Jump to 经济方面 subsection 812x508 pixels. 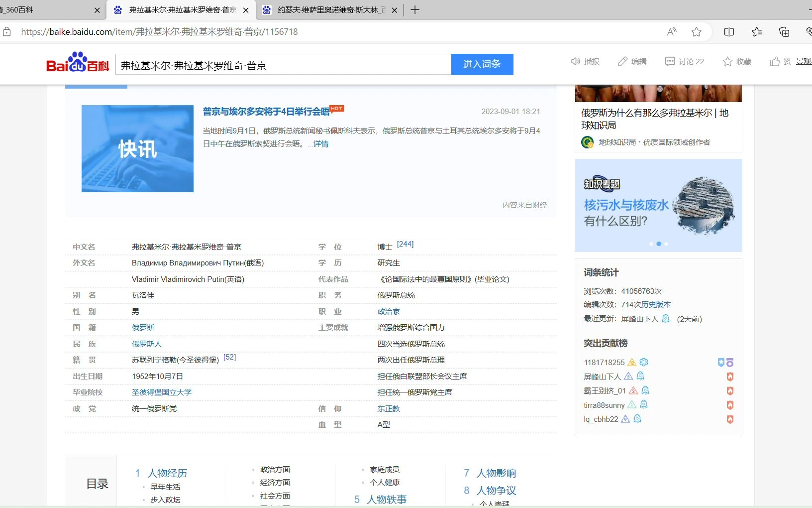[275, 483]
